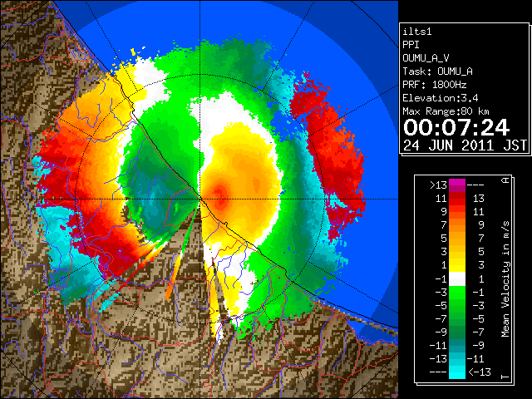
Task: Click the "00:07:24" timestamp
Action: 456,127
